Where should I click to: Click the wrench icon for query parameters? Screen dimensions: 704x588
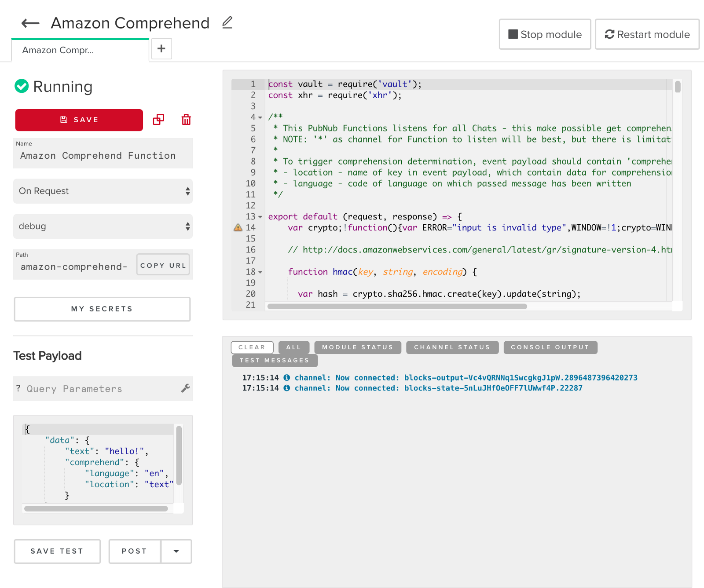[185, 388]
